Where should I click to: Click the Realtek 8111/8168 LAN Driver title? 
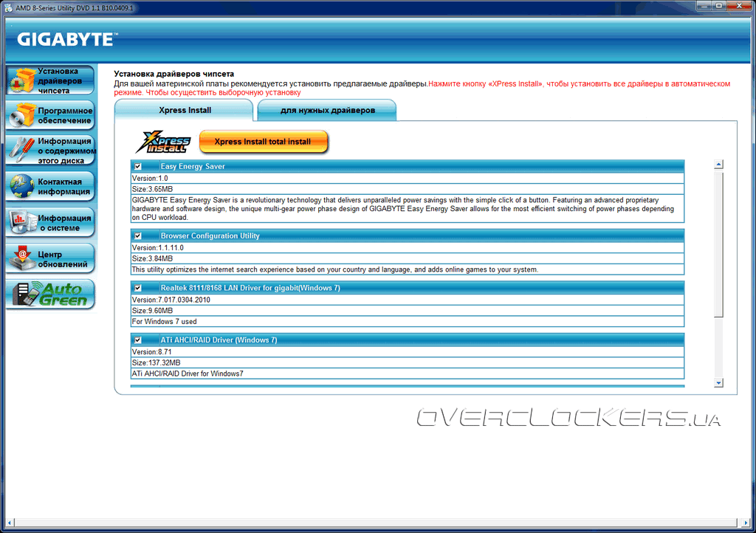point(250,288)
